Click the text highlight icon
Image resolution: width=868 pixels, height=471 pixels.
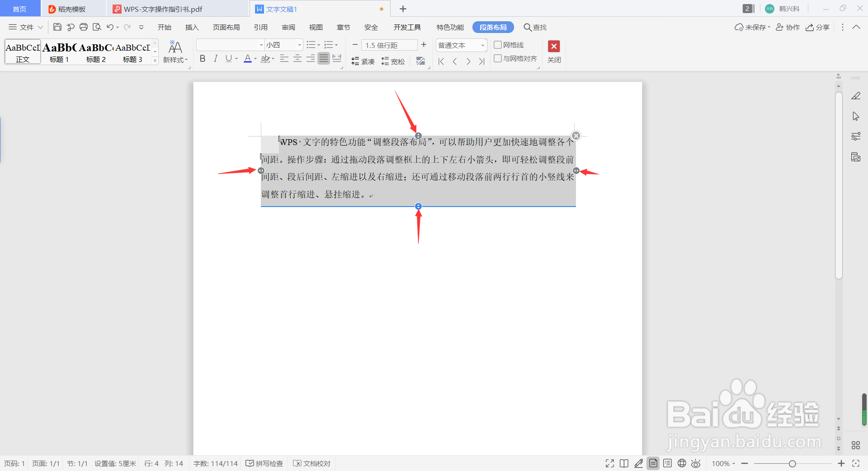(x=265, y=58)
